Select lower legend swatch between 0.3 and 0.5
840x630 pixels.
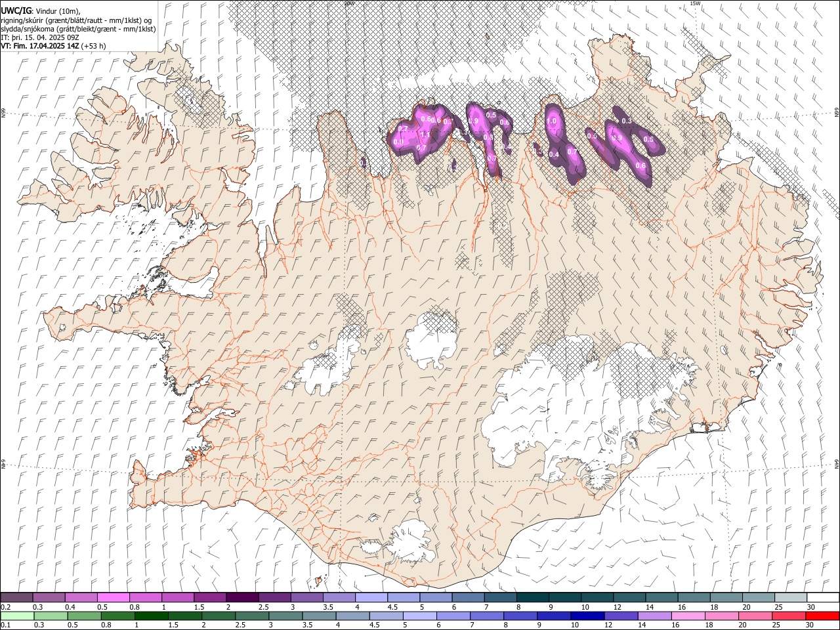coord(51,616)
